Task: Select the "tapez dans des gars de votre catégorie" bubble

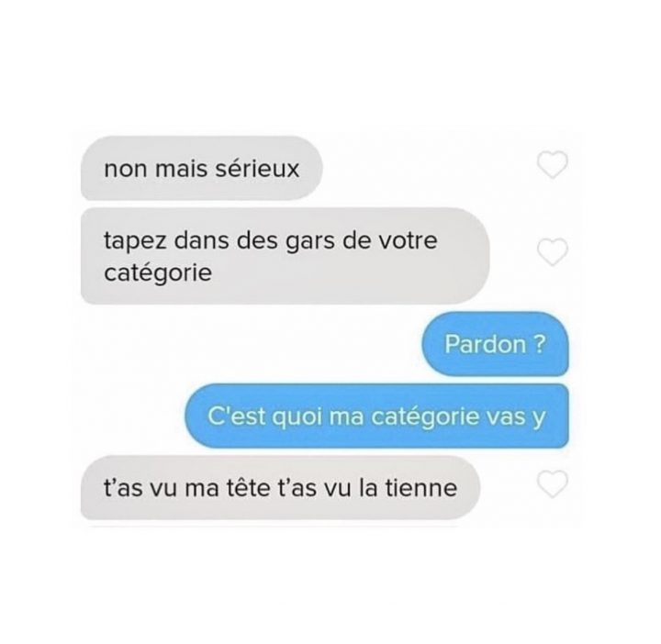Action: [285, 256]
